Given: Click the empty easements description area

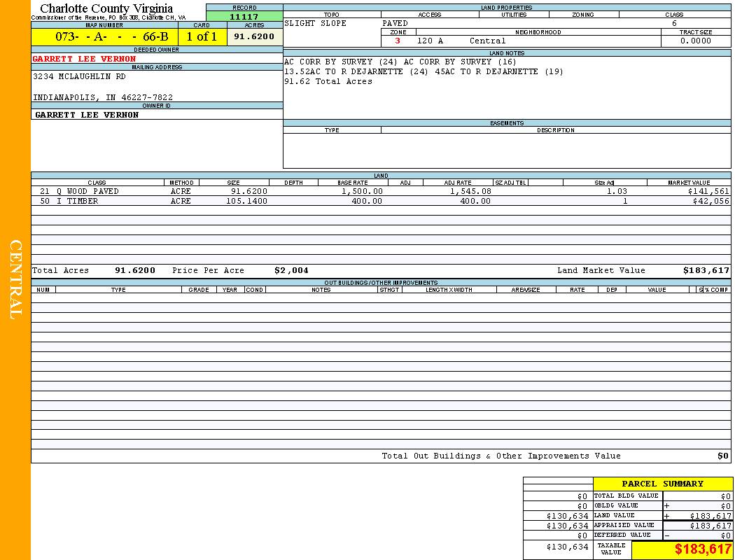Looking at the screenshot, I should click(x=556, y=150).
